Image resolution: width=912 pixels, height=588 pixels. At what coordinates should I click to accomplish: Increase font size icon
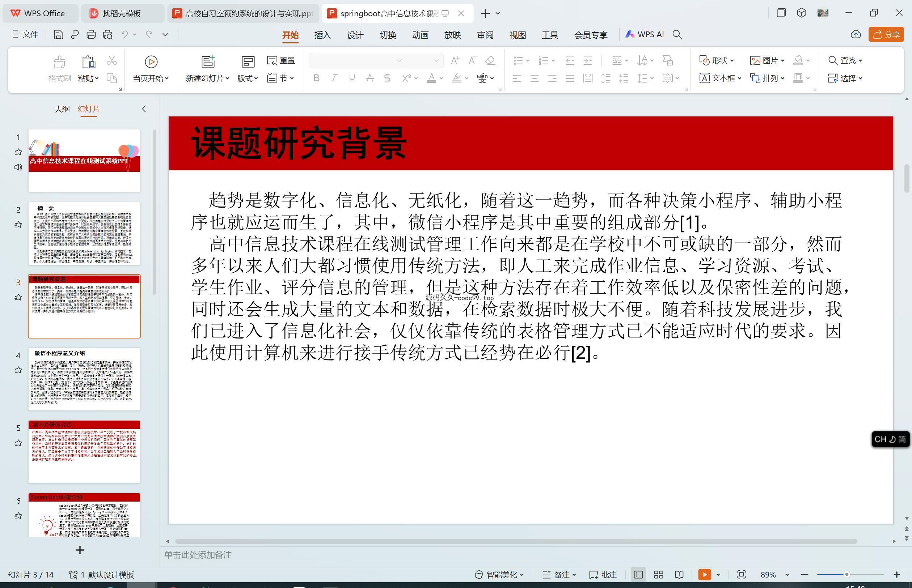(x=455, y=60)
